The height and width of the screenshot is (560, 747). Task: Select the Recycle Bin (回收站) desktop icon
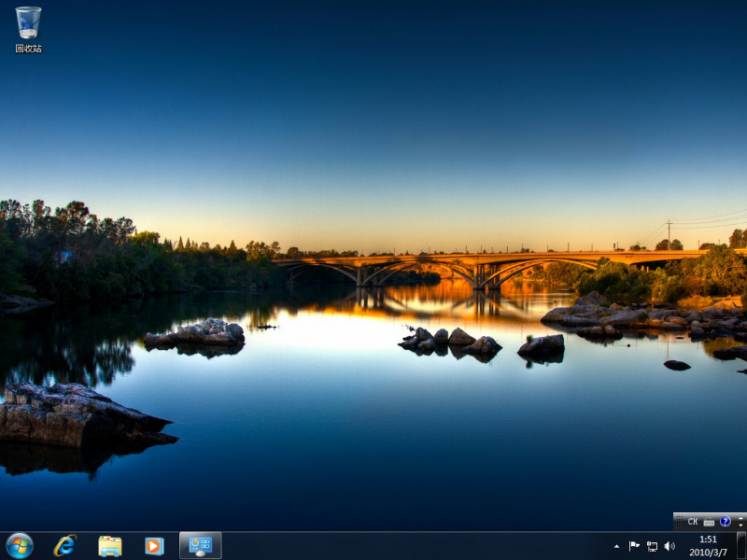point(28,30)
